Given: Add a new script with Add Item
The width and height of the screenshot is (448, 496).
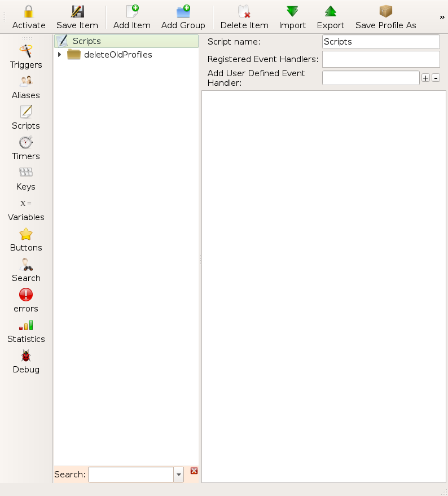Looking at the screenshot, I should tap(132, 17).
